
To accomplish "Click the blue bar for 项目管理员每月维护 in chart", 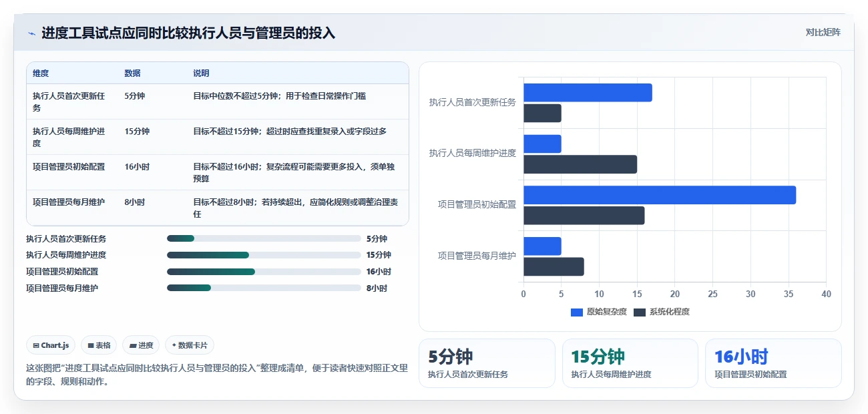I will (542, 246).
